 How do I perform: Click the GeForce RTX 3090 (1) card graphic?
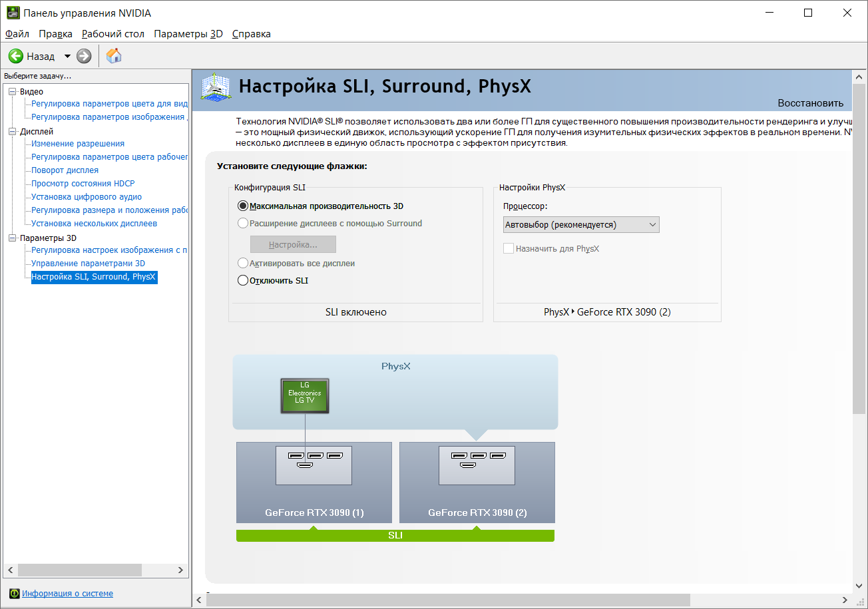(314, 483)
